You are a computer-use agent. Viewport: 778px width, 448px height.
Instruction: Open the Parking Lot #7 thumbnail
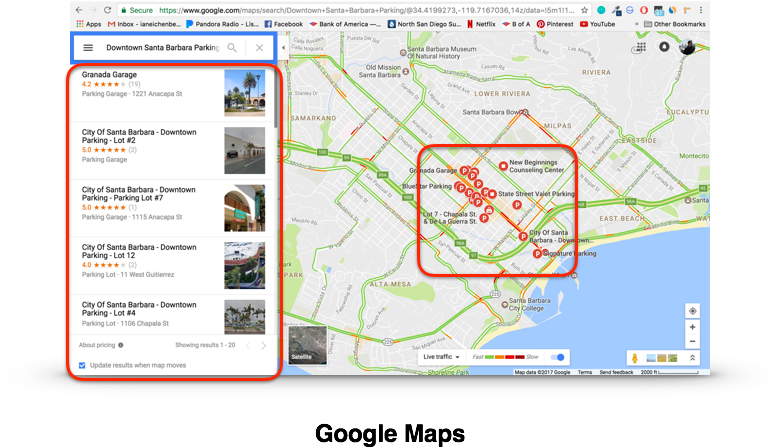[x=245, y=208]
